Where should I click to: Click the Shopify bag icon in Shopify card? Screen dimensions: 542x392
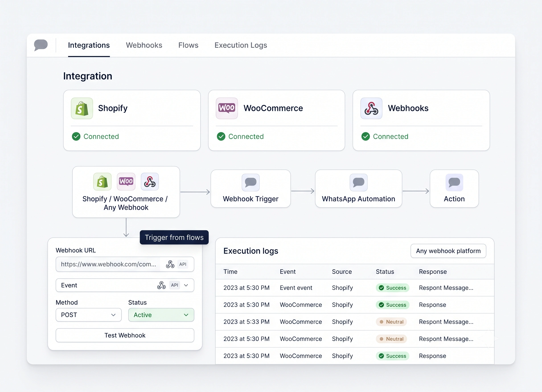click(x=82, y=108)
